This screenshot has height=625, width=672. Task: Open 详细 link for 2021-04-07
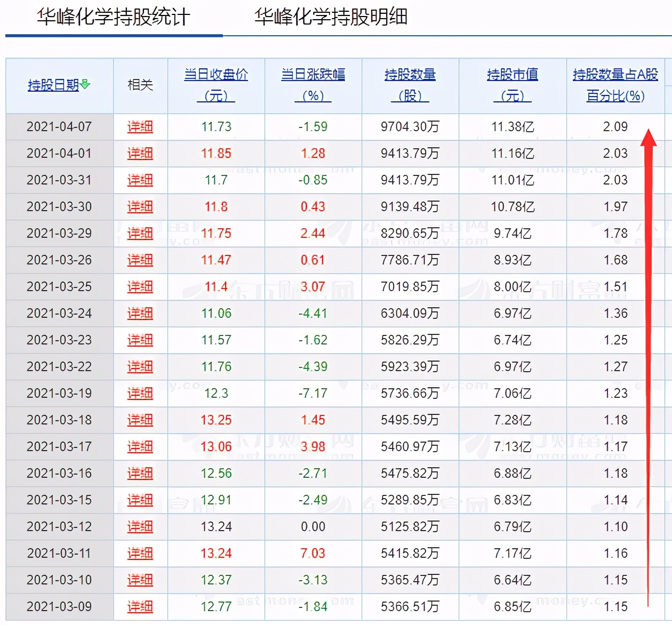(x=140, y=127)
